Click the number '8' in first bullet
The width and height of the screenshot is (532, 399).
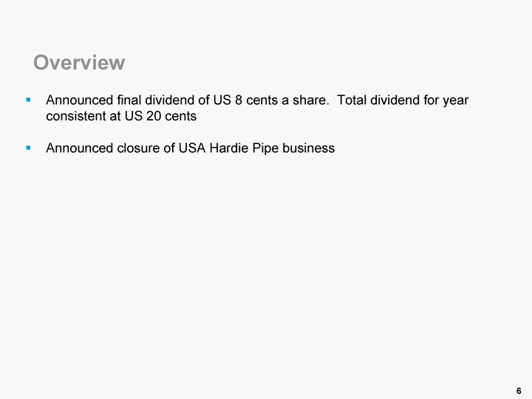tap(238, 100)
